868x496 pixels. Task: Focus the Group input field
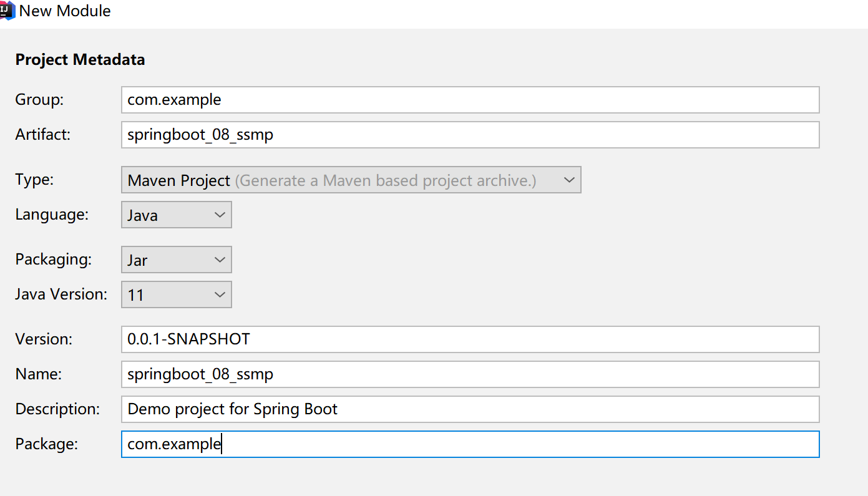point(470,100)
